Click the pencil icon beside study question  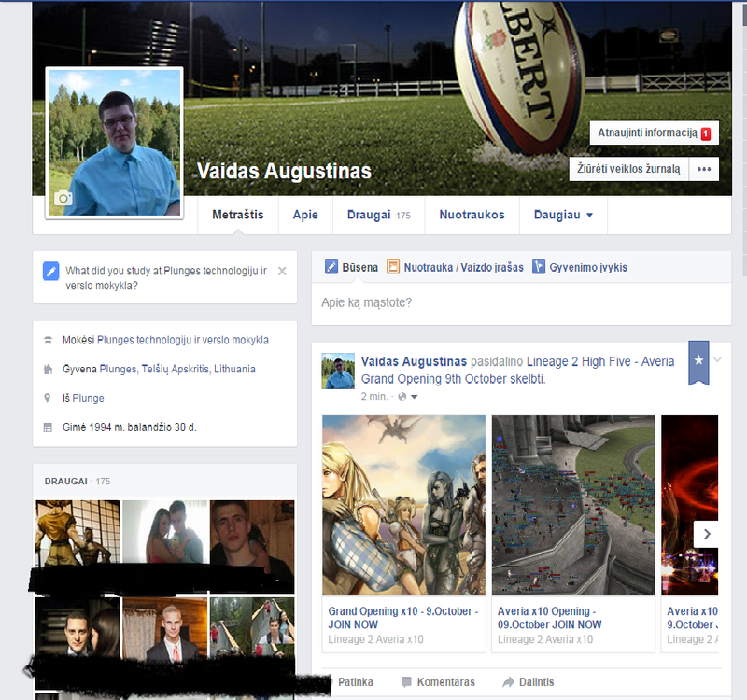51,272
